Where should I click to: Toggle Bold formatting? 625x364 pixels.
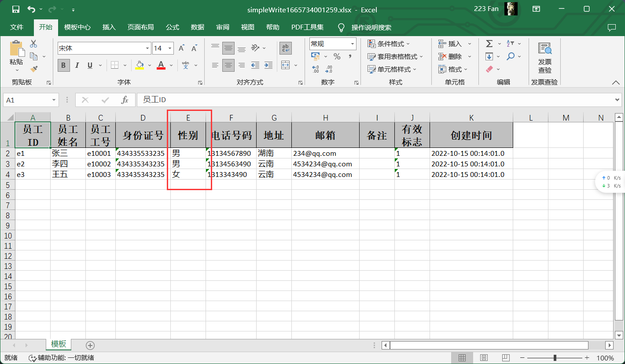(63, 65)
